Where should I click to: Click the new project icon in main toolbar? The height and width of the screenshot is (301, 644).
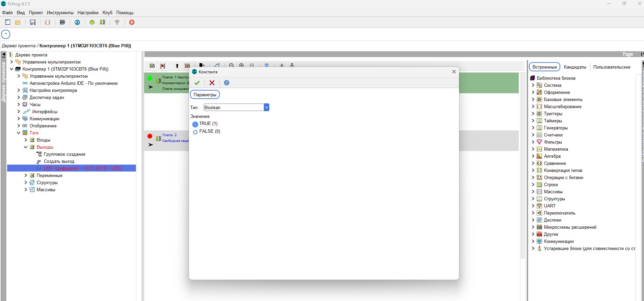(7, 22)
